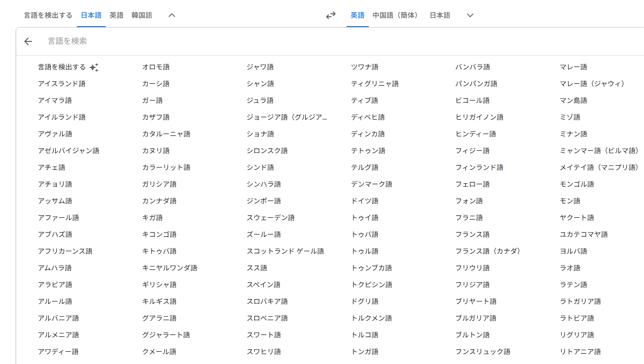Select スワヒリ語 language
Image resolution: width=644 pixels, height=364 pixels.
[x=263, y=352]
